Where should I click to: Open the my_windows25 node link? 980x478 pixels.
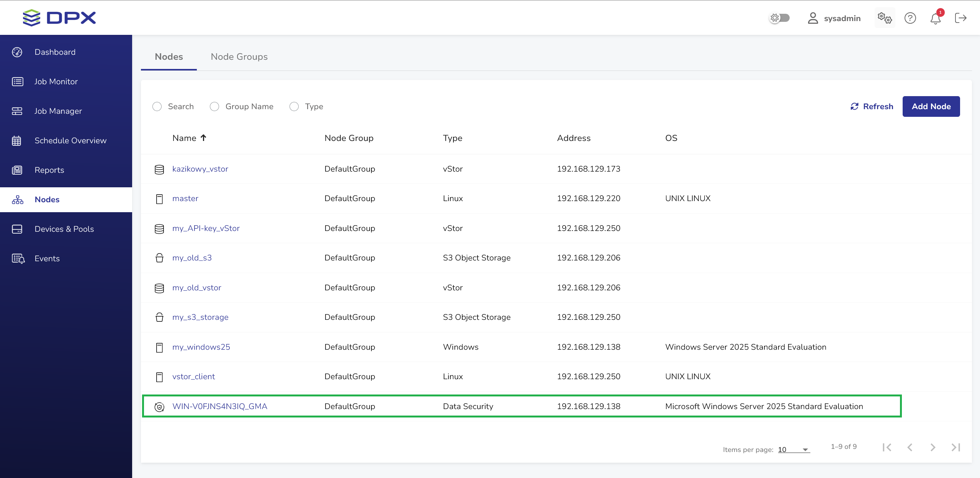(x=201, y=347)
